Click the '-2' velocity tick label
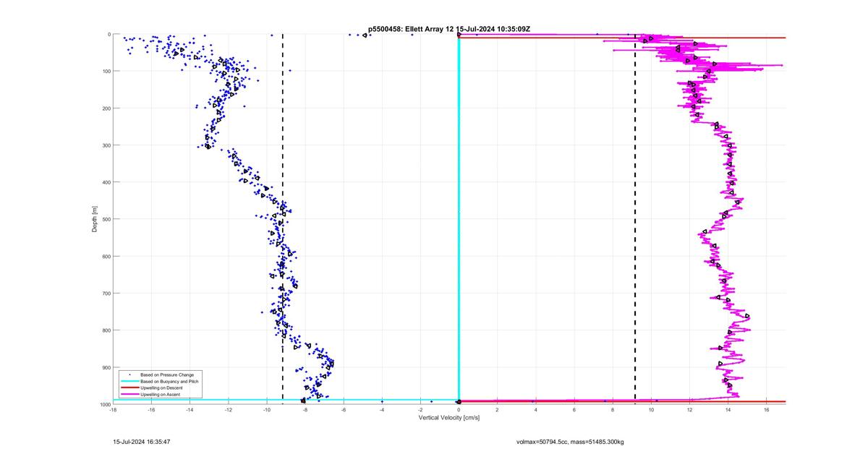 (x=420, y=410)
